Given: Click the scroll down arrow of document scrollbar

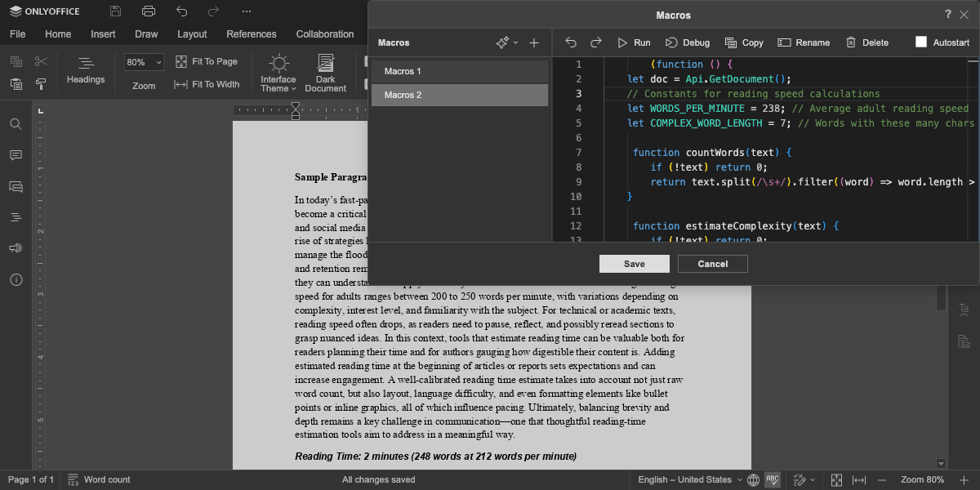Looking at the screenshot, I should click(x=941, y=464).
